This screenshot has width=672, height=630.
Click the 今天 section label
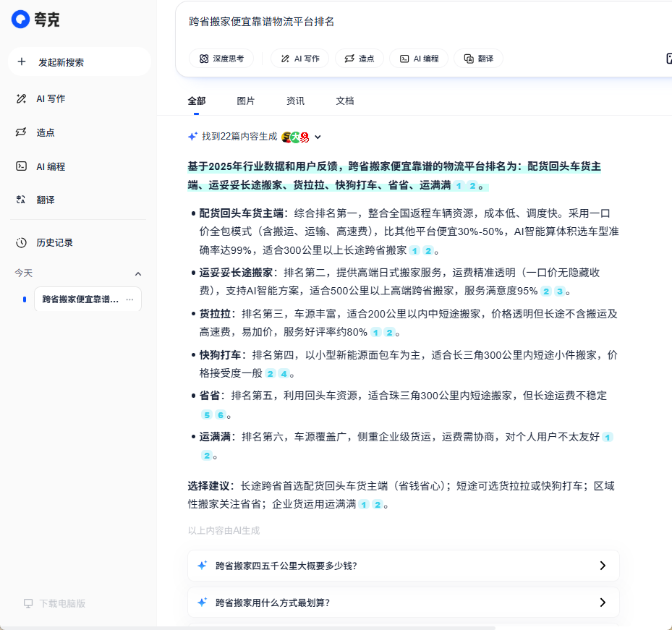click(x=24, y=273)
